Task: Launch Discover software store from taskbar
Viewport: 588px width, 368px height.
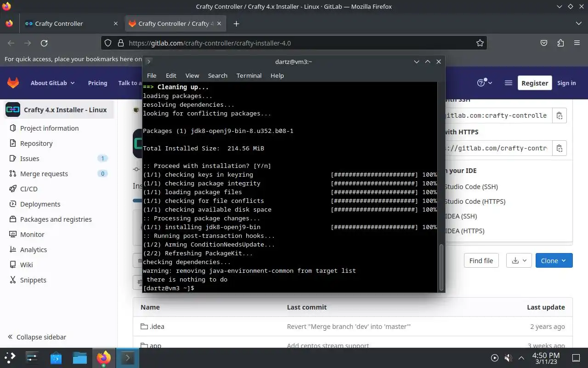Action: tap(56, 357)
